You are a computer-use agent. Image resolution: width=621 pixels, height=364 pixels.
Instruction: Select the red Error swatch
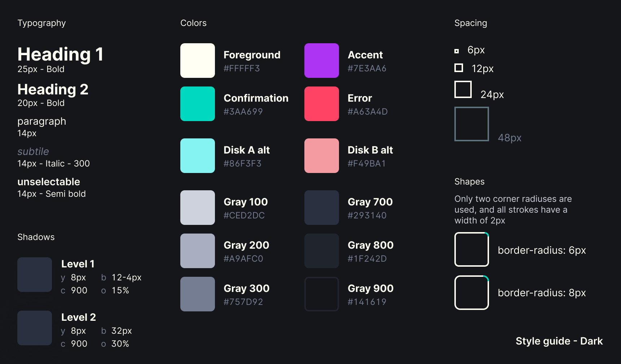322,104
